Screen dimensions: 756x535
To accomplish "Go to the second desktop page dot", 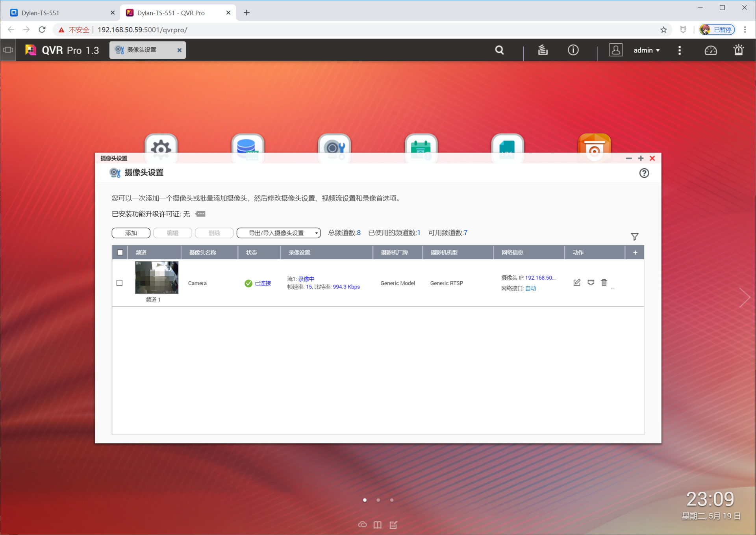I will [378, 500].
